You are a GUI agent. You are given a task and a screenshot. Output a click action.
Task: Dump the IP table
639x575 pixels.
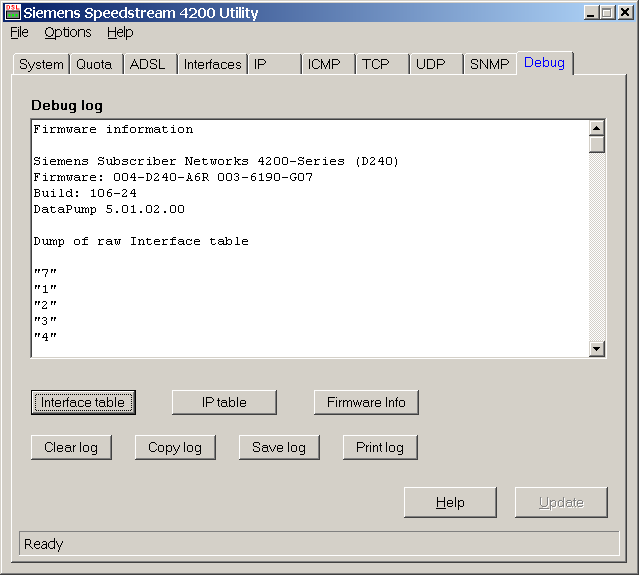224,403
